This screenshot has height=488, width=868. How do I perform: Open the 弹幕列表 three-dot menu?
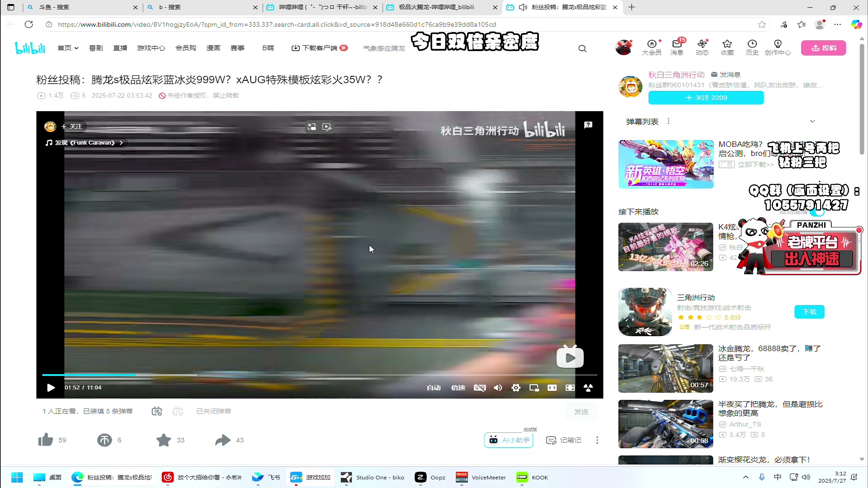668,122
